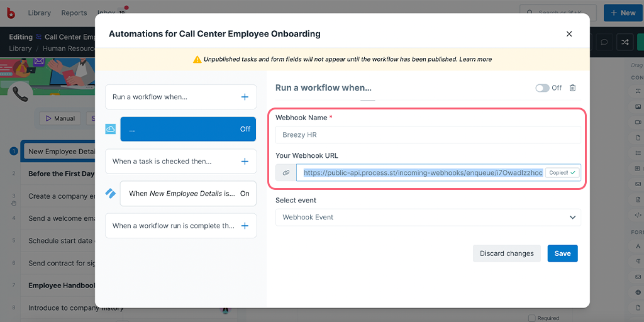Click the phone icon on the workflow cover

19,94
